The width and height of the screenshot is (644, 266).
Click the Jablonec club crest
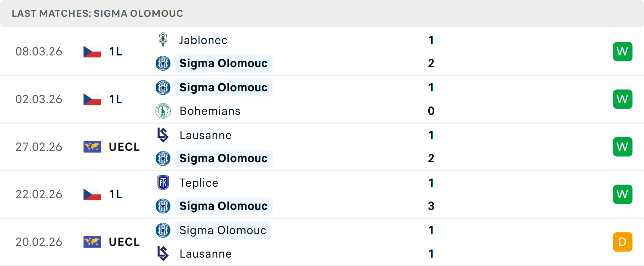pos(163,40)
